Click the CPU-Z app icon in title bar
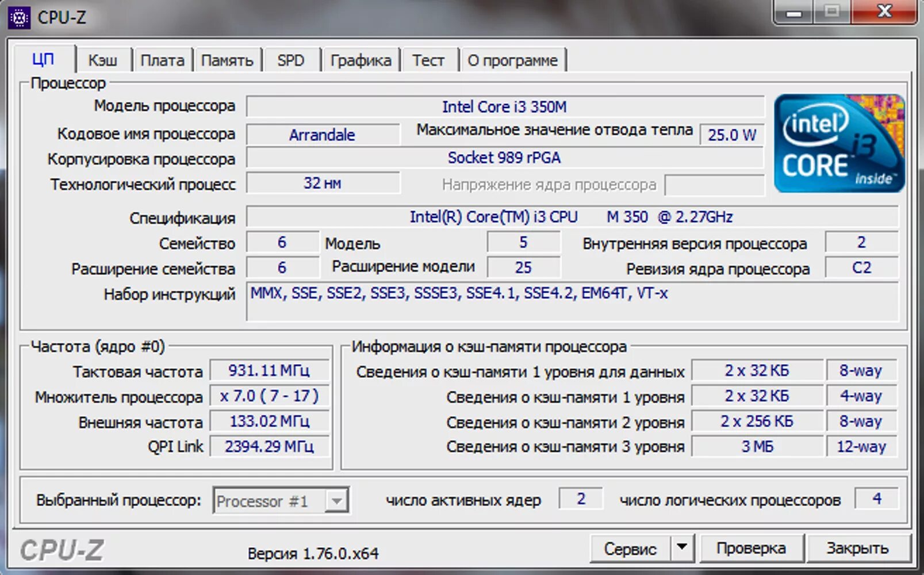 tap(18, 18)
